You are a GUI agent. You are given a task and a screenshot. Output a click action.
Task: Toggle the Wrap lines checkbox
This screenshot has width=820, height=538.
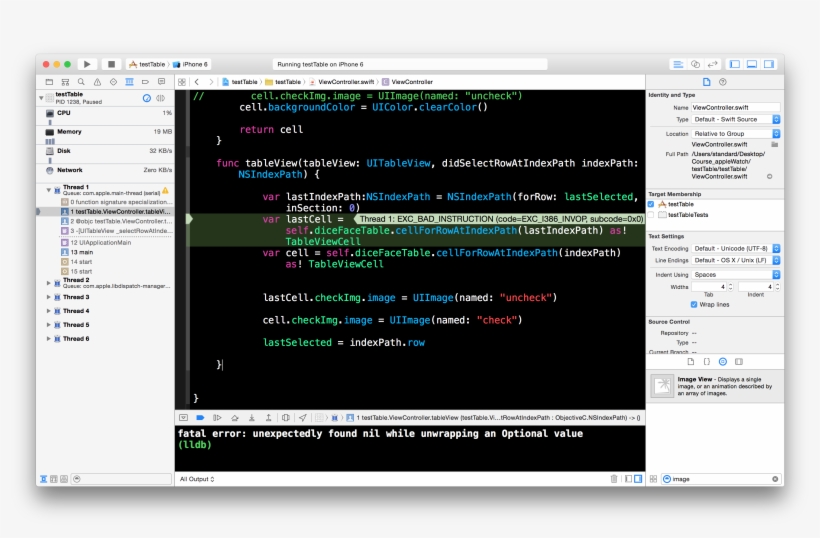[695, 305]
